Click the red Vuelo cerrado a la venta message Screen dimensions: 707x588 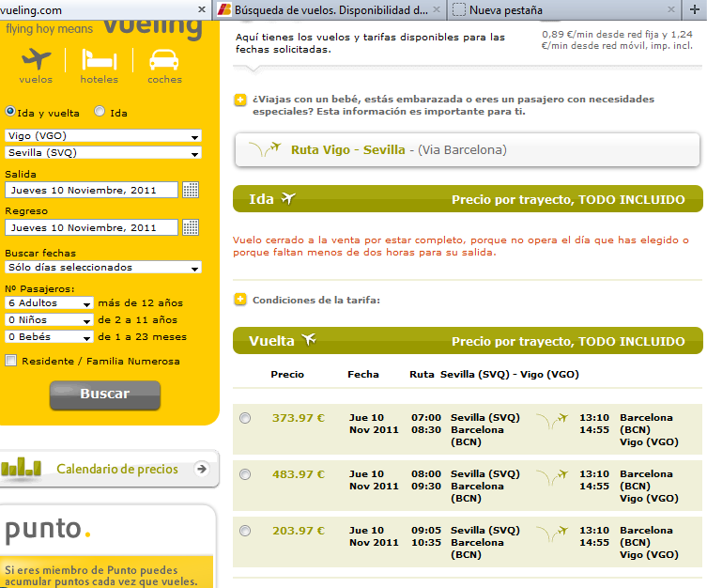point(461,246)
